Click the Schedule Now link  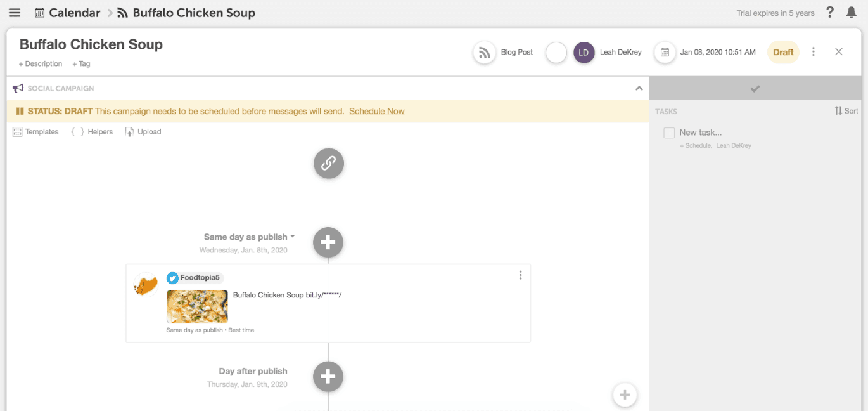(376, 112)
